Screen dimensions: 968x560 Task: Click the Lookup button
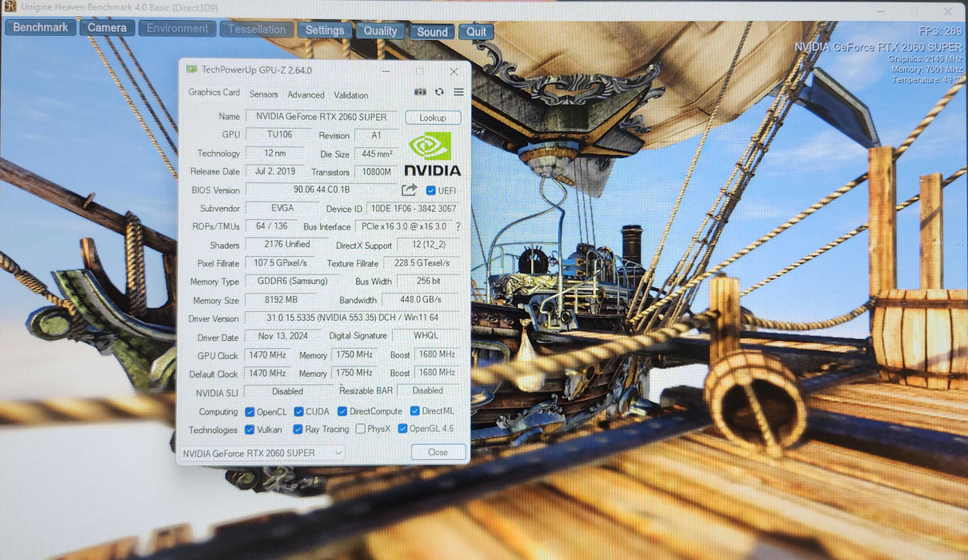(x=433, y=118)
